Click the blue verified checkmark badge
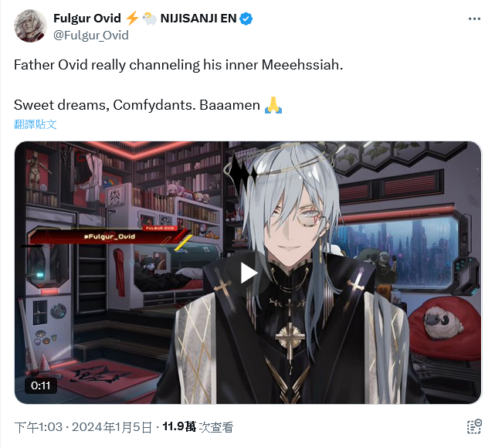This screenshot has height=448, width=495. [246, 19]
